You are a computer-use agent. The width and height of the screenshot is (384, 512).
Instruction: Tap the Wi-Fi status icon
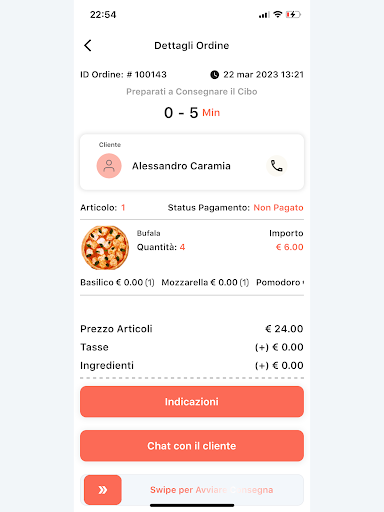277,14
